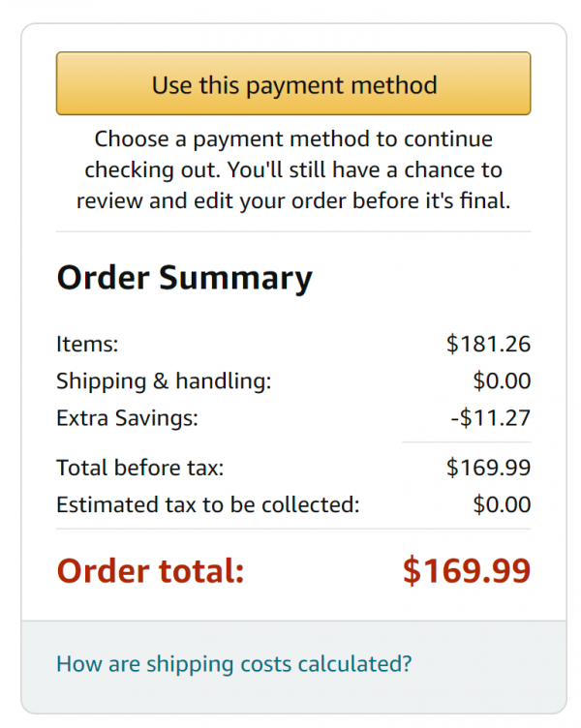
Task: Click the subtotal line below Extra Savings amount
Action: click(x=467, y=442)
